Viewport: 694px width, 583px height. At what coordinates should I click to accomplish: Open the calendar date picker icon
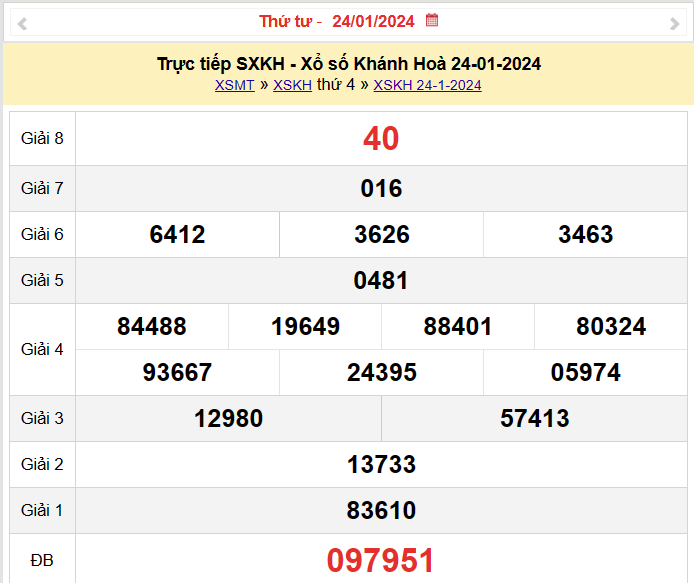pos(432,20)
